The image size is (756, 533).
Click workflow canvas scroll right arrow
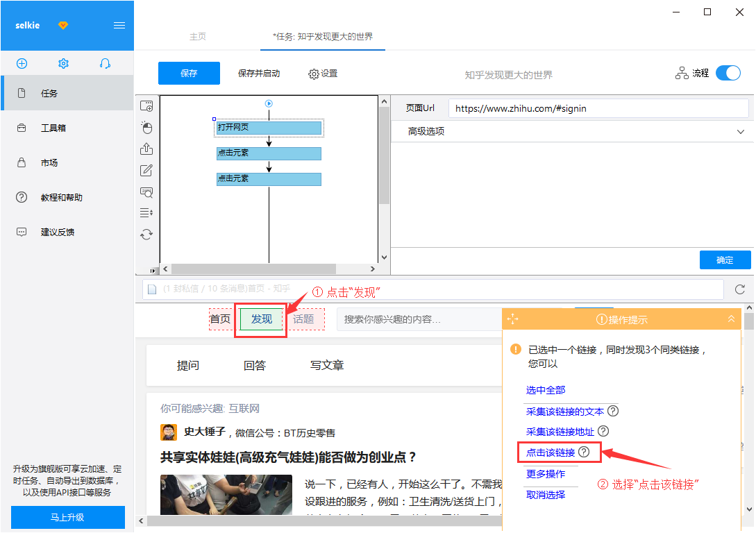pos(372,269)
